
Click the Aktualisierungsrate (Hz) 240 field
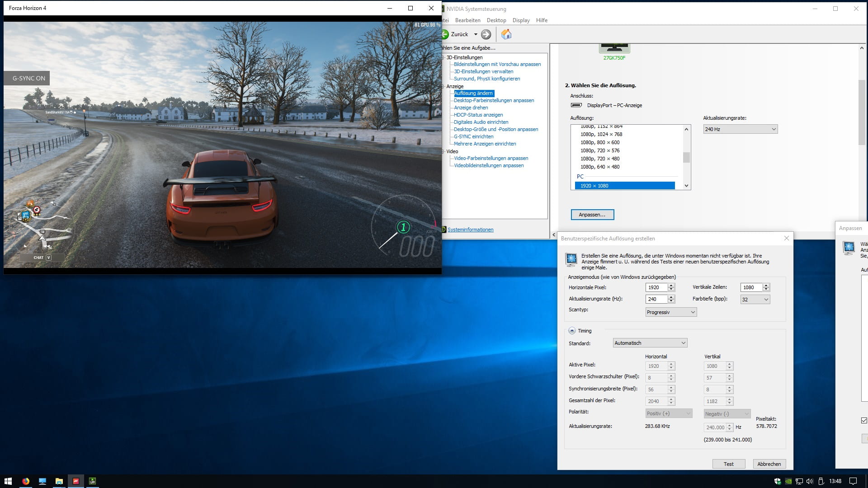[656, 299]
